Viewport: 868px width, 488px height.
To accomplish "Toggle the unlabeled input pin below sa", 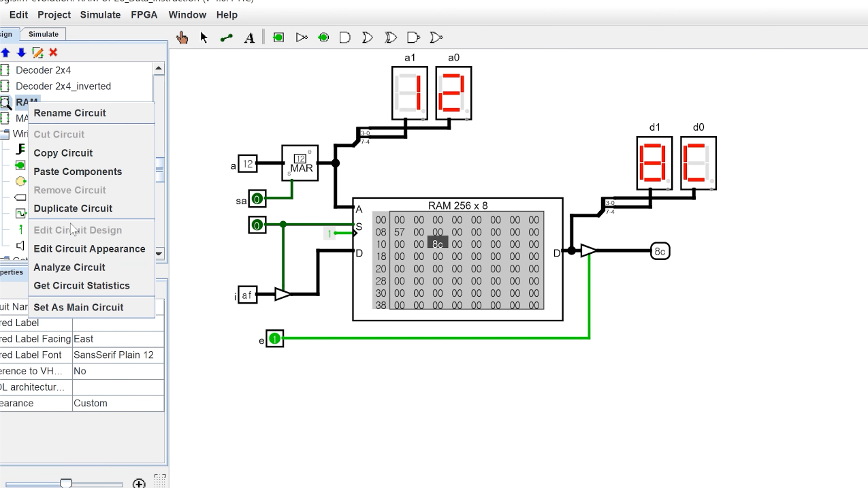I will tap(257, 225).
